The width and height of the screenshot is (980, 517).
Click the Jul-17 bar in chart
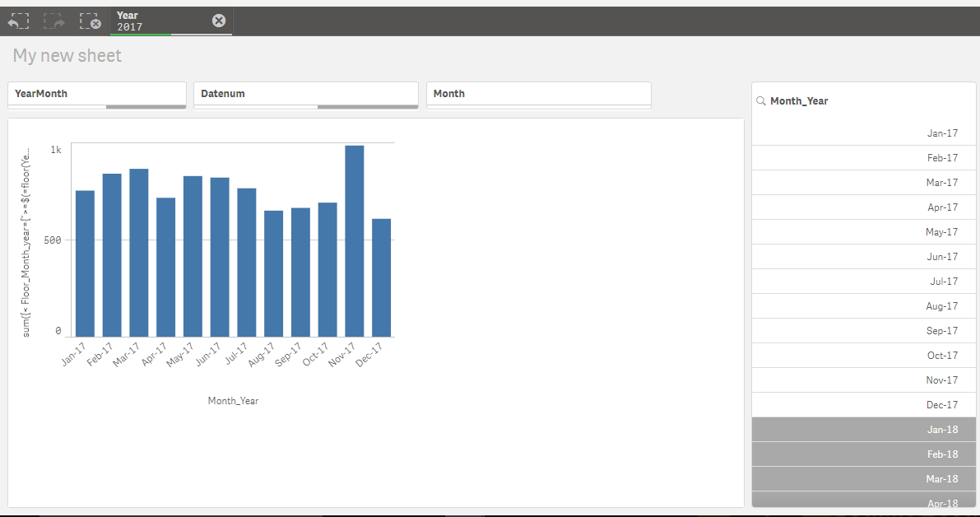coord(246,263)
